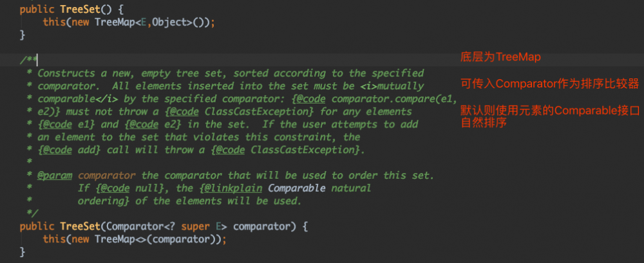Click the {@code add} reference in the comment
644x263 pixels.
point(71,150)
